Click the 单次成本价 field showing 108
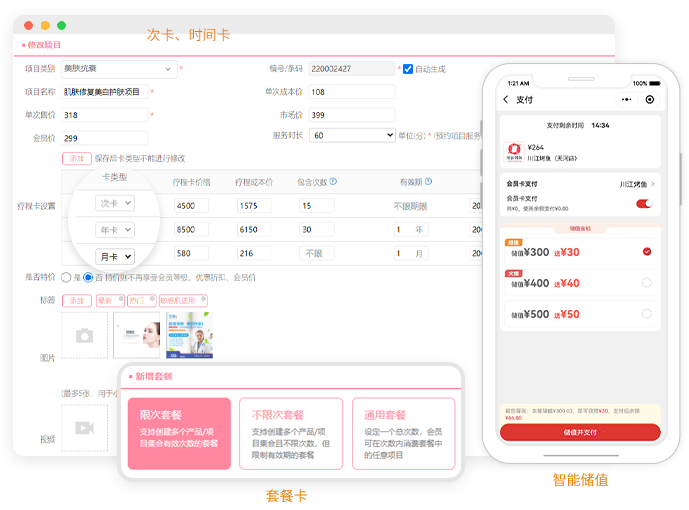Viewport: 689px width, 510px height. tap(352, 92)
